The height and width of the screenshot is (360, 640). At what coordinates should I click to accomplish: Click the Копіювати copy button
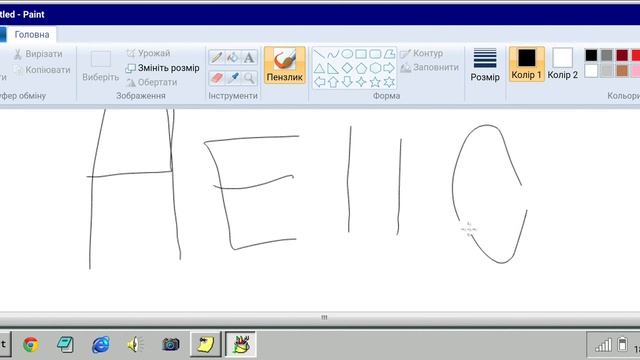click(41, 70)
